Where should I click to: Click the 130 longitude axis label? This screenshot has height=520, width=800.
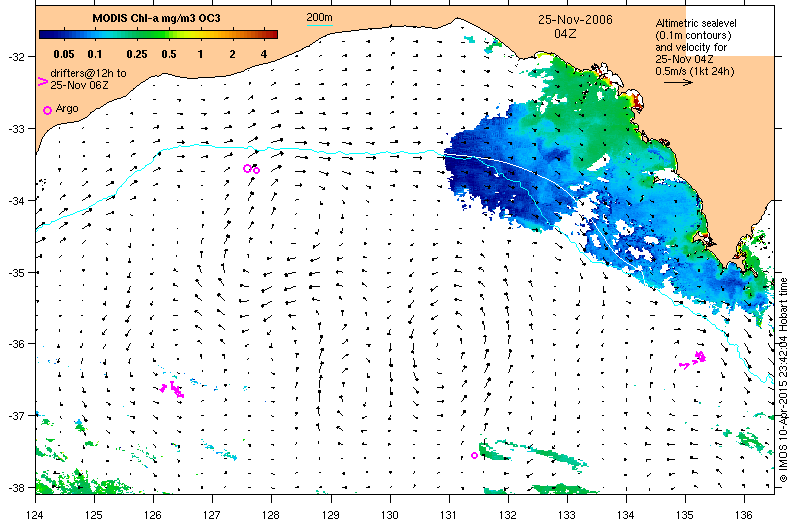point(390,515)
